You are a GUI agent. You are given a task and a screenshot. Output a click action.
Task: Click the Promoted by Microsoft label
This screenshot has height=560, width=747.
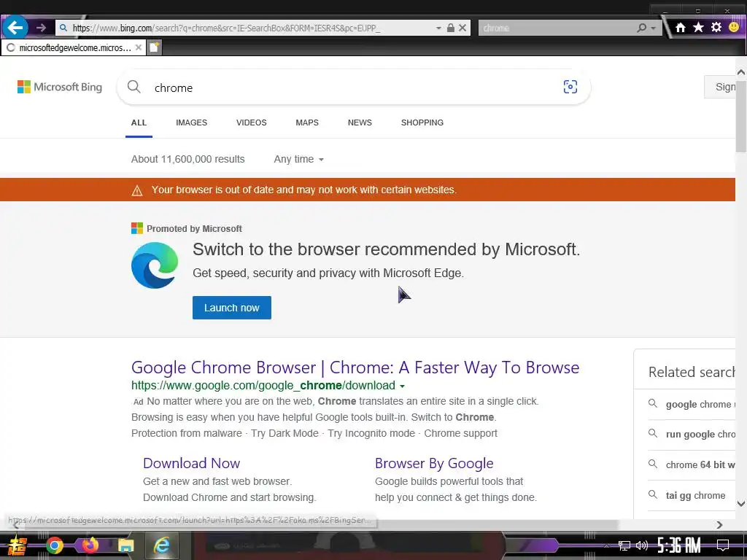tap(194, 228)
